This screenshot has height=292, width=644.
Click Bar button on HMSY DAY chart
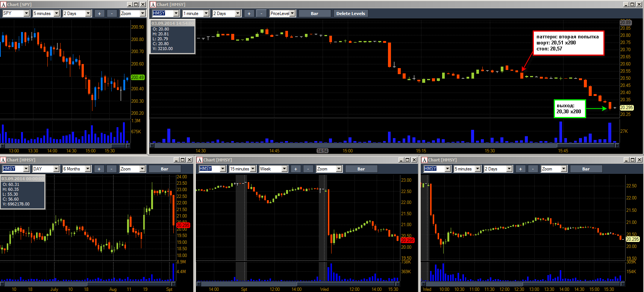[165, 169]
